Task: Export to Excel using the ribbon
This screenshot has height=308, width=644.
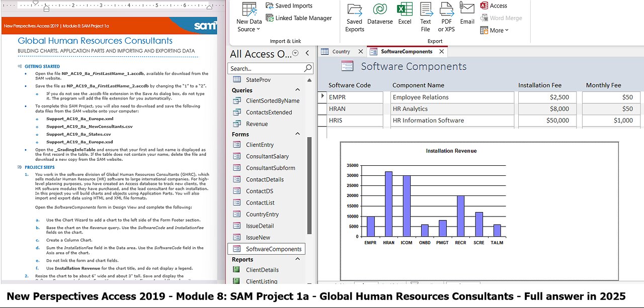Action: coord(405,14)
